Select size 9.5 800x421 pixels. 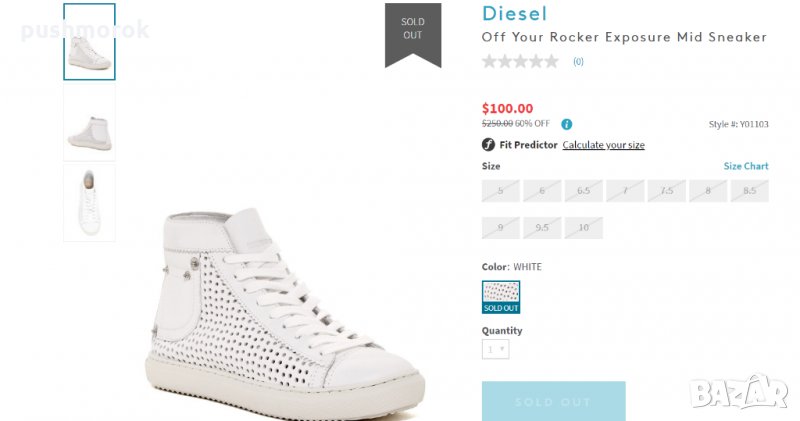(542, 227)
